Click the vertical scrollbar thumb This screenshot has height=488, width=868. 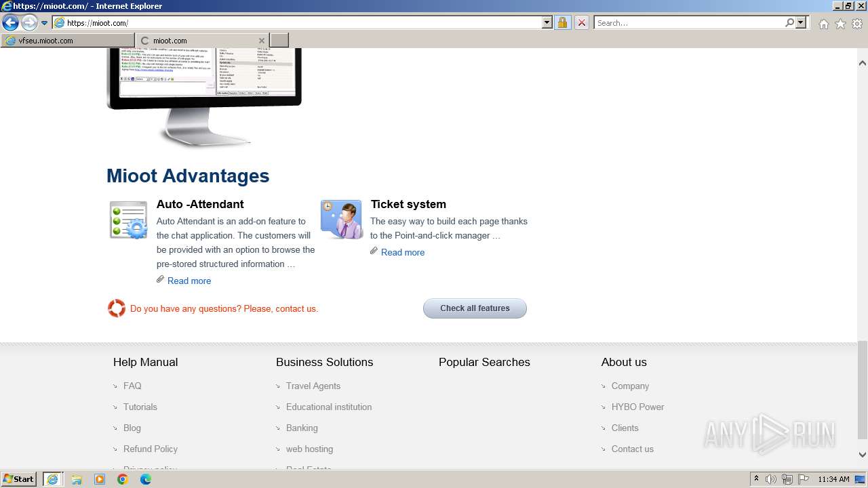pyautogui.click(x=863, y=389)
